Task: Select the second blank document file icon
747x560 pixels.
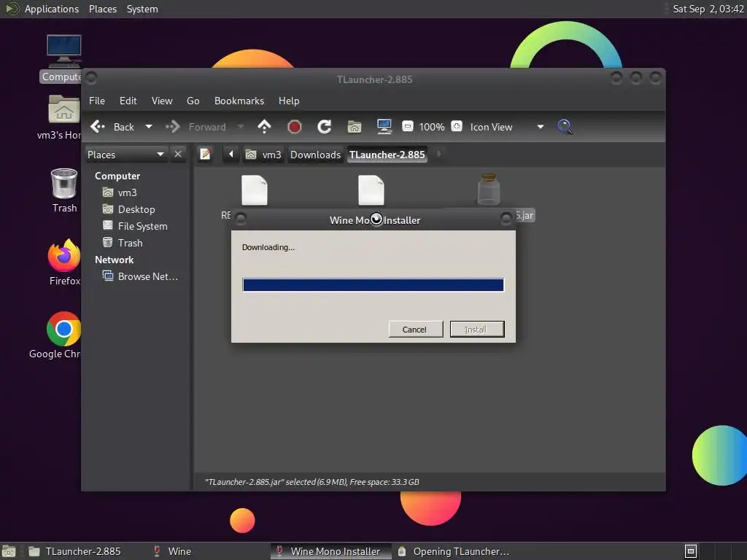Action: point(371,190)
